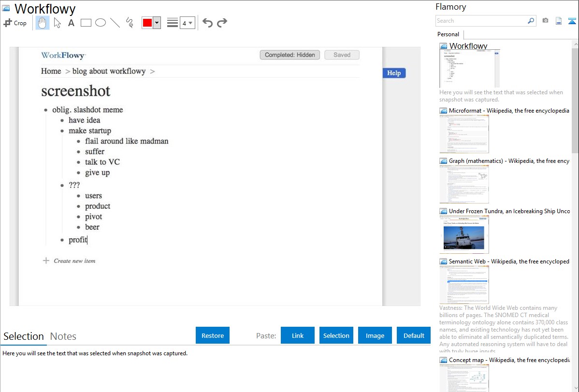Image resolution: width=579 pixels, height=392 pixels.
Task: Click the 'pivot' item
Action: pyautogui.click(x=93, y=217)
